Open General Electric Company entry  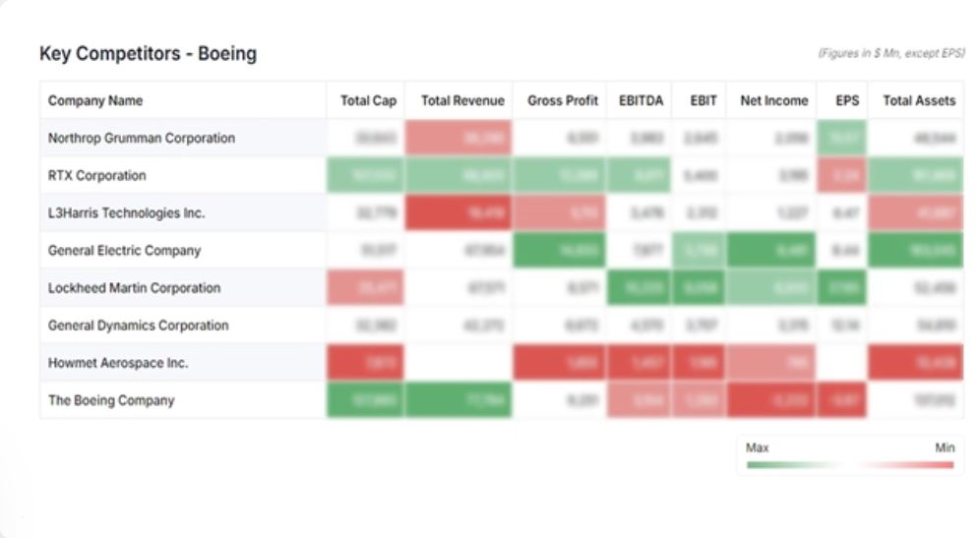124,251
